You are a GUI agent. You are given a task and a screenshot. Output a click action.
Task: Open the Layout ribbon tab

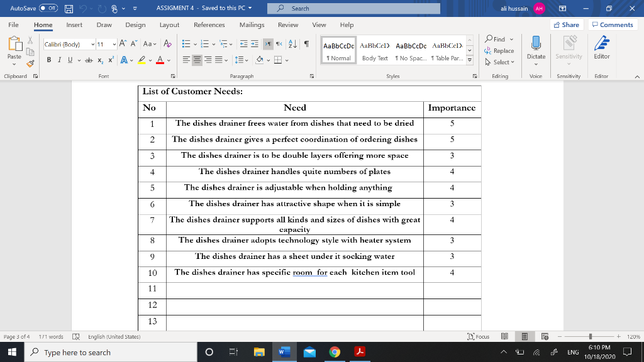(x=169, y=25)
